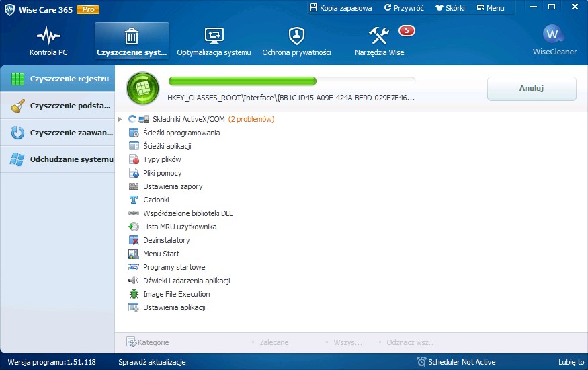This screenshot has height=370, width=588.
Task: Click the Programy startowe icon
Action: 134,267
